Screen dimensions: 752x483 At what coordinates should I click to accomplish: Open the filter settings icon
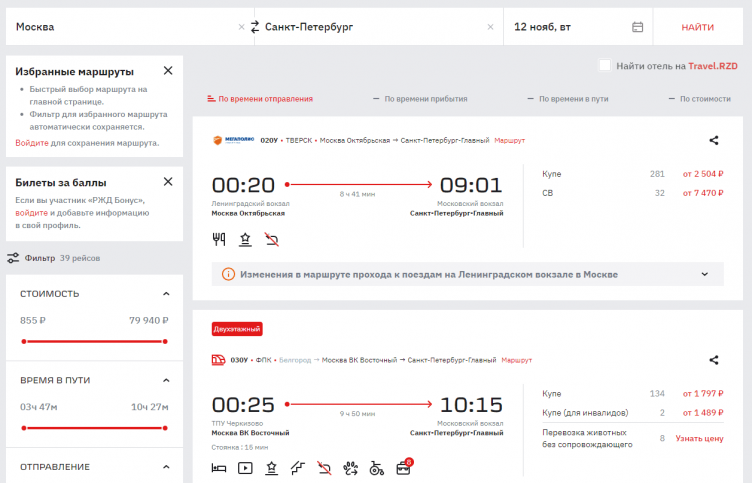(13, 258)
